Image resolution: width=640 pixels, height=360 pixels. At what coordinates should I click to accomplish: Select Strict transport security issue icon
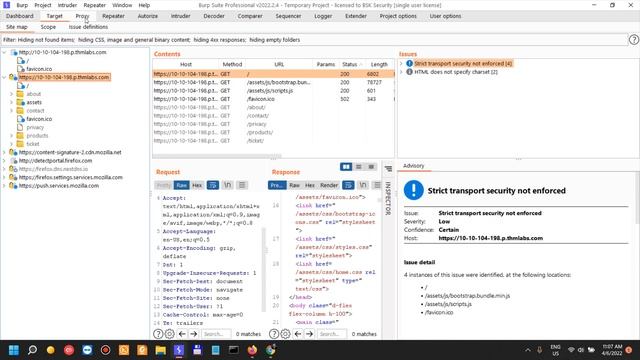(x=409, y=63)
